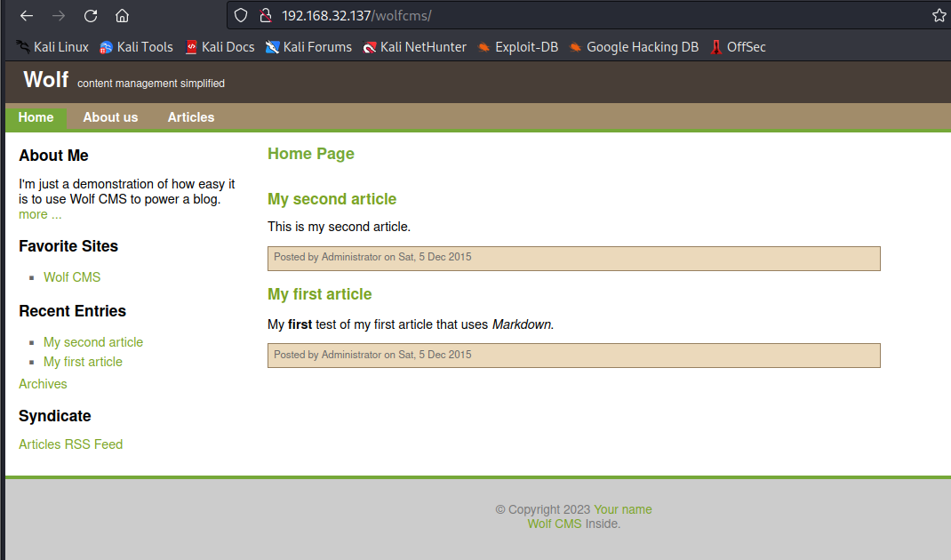Image resolution: width=951 pixels, height=560 pixels.
Task: Open the Articles RSS Feed link
Action: 71,444
